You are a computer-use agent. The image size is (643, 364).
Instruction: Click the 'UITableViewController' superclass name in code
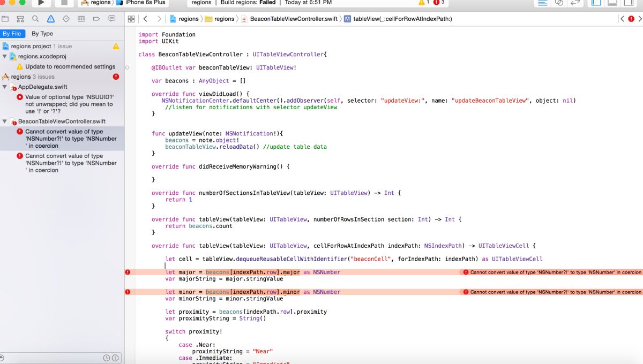pos(288,55)
